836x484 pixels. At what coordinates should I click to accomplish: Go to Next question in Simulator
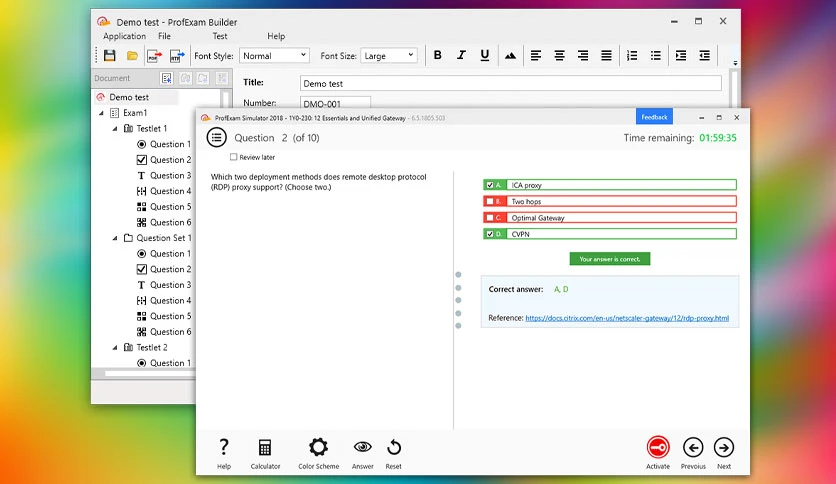pyautogui.click(x=724, y=447)
